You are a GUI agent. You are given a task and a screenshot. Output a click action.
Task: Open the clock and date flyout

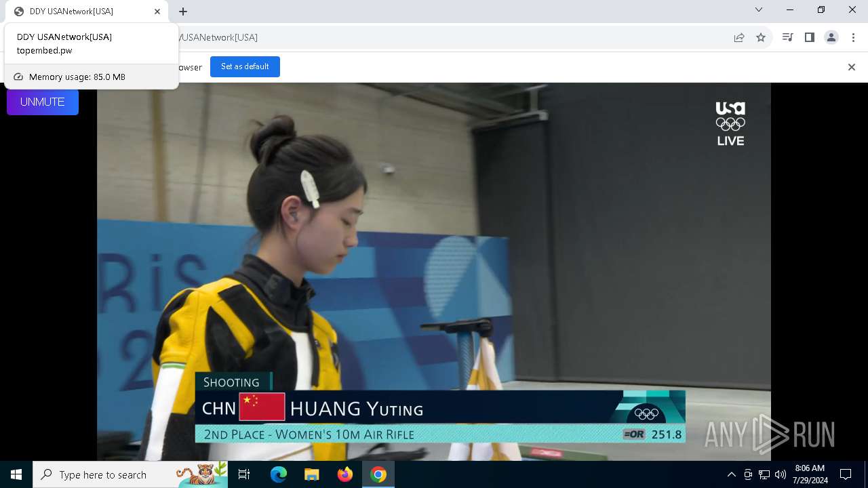coord(810,474)
